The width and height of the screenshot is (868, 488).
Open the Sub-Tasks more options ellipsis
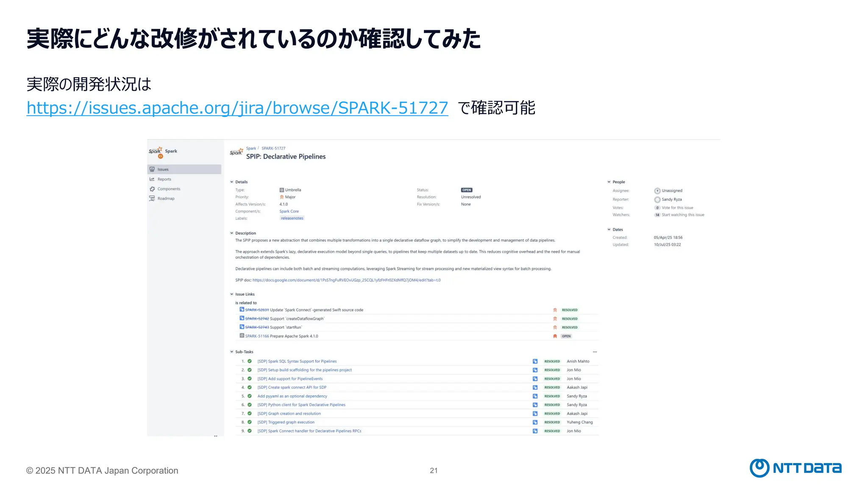(x=595, y=352)
